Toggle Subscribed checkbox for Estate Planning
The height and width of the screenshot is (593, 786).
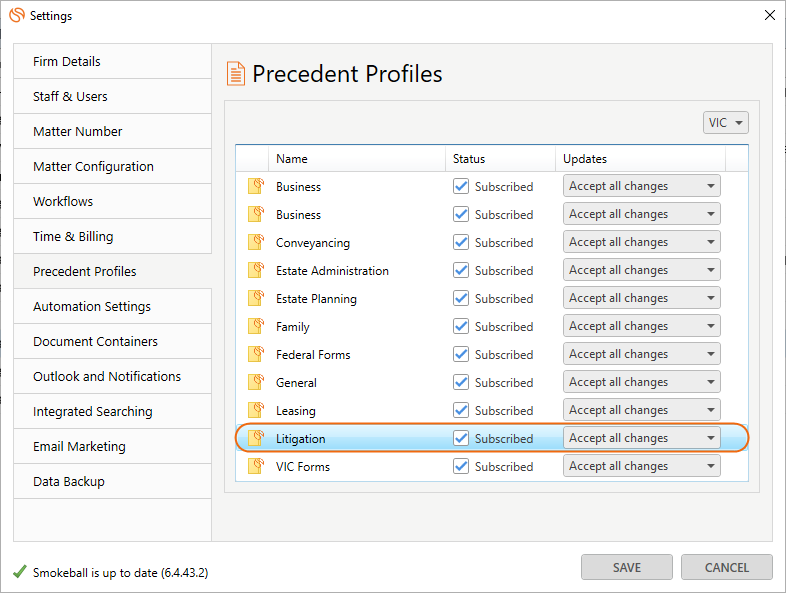point(461,298)
